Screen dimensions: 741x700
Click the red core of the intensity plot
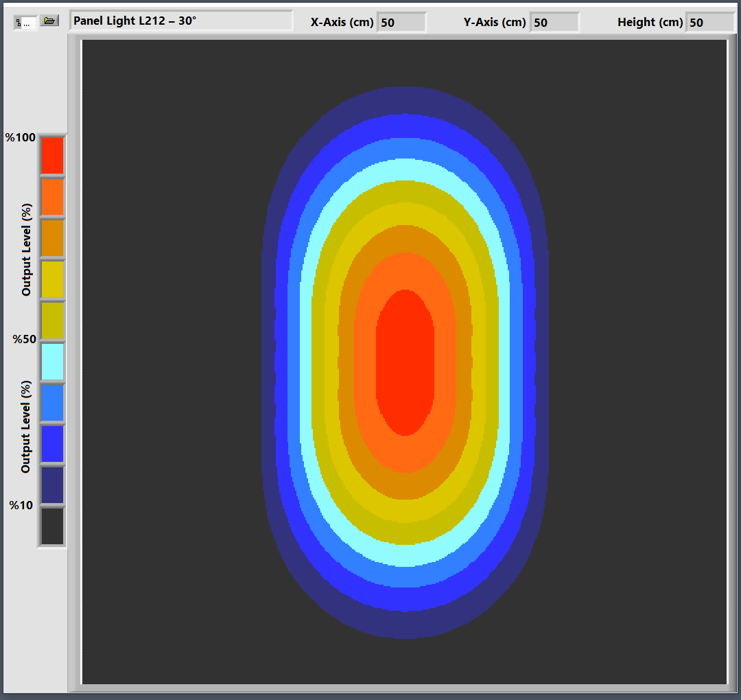coord(405,362)
